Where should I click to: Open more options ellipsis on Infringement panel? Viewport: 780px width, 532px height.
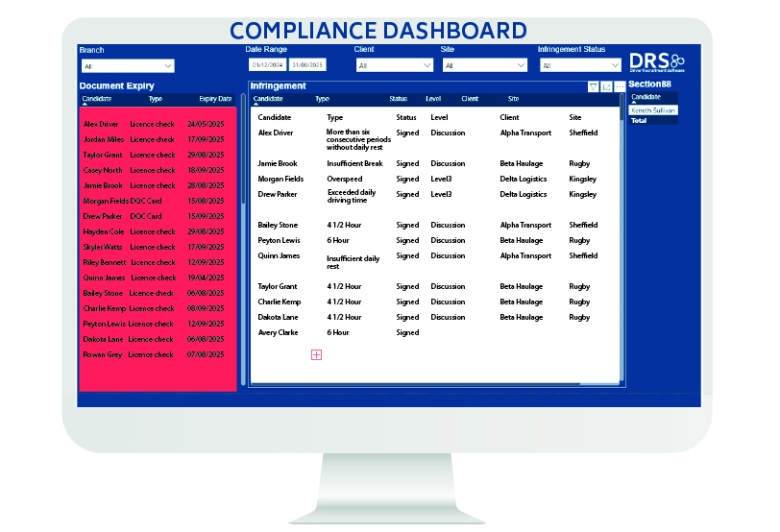(620, 87)
